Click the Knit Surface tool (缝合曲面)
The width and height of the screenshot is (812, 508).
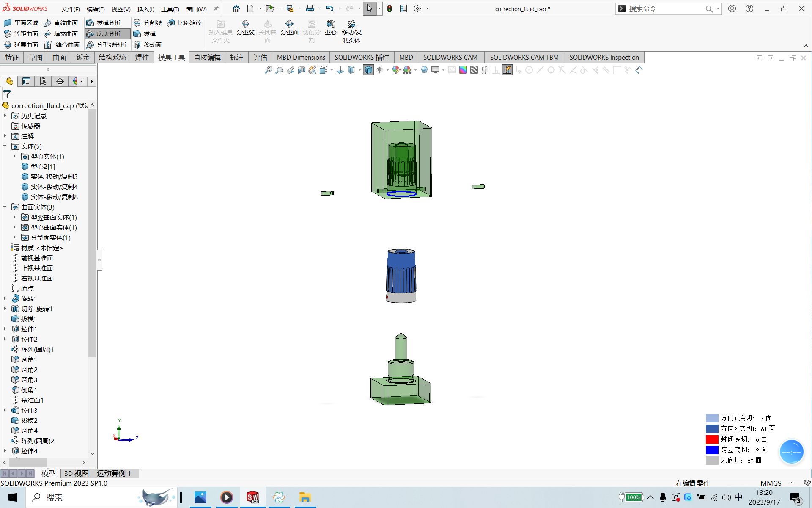62,45
